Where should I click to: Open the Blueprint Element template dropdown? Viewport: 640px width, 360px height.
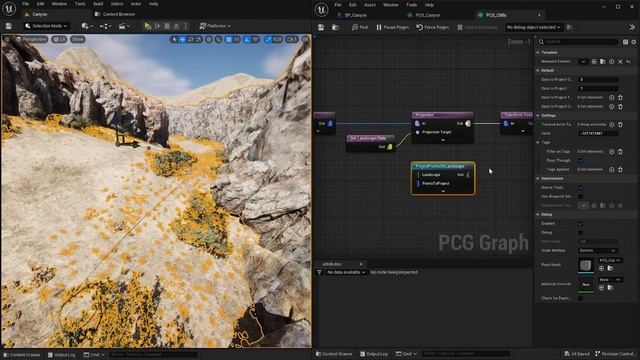583,62
